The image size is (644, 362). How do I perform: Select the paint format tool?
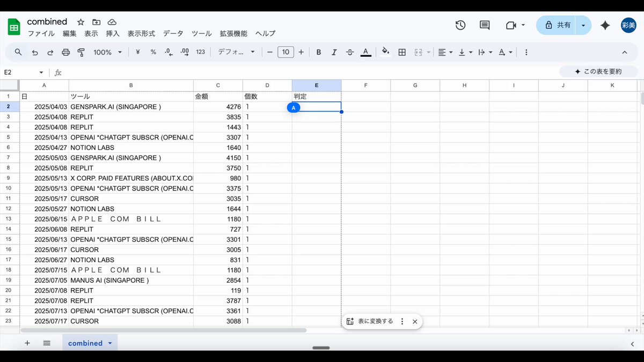coord(82,52)
